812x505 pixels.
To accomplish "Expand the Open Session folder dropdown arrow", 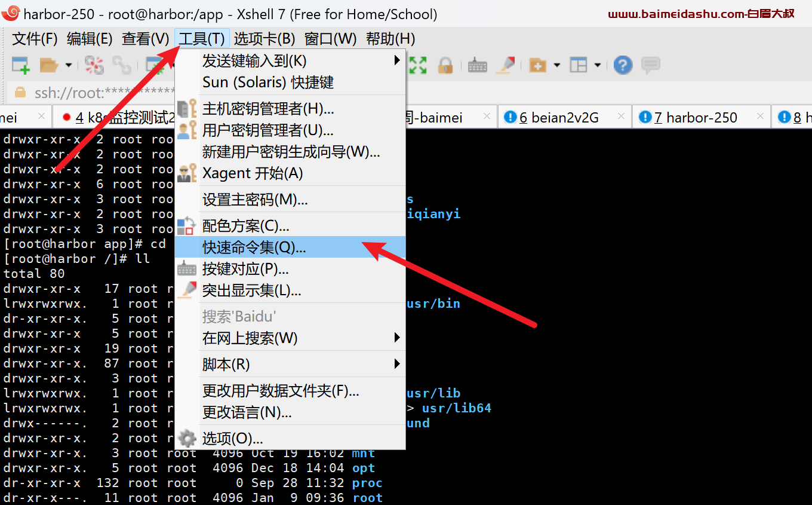I will tap(68, 65).
